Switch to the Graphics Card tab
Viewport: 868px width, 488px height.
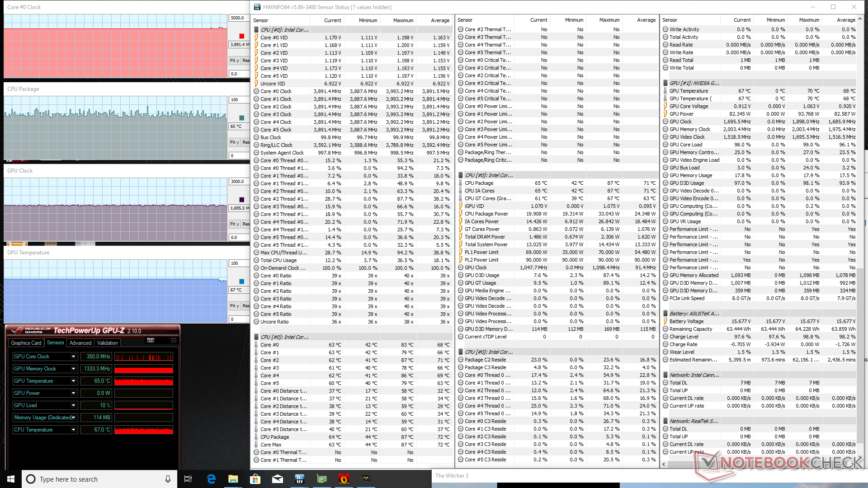tap(26, 343)
